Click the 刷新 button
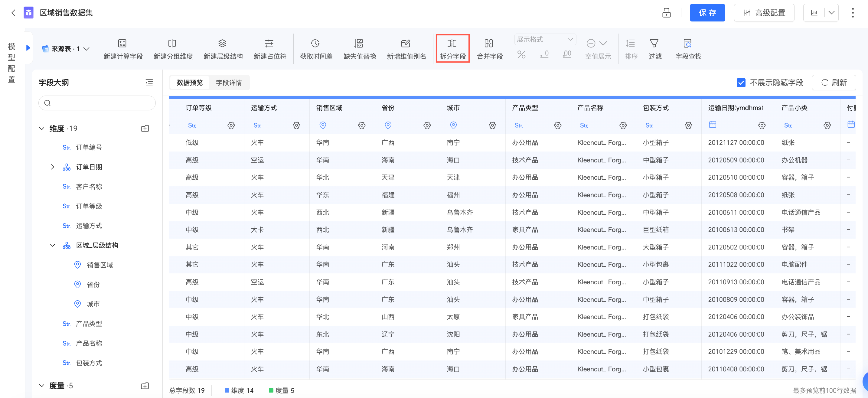The height and width of the screenshot is (398, 868). 834,83
